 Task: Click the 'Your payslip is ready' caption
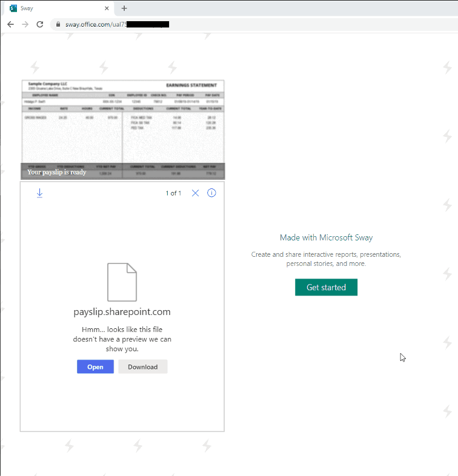coord(57,172)
